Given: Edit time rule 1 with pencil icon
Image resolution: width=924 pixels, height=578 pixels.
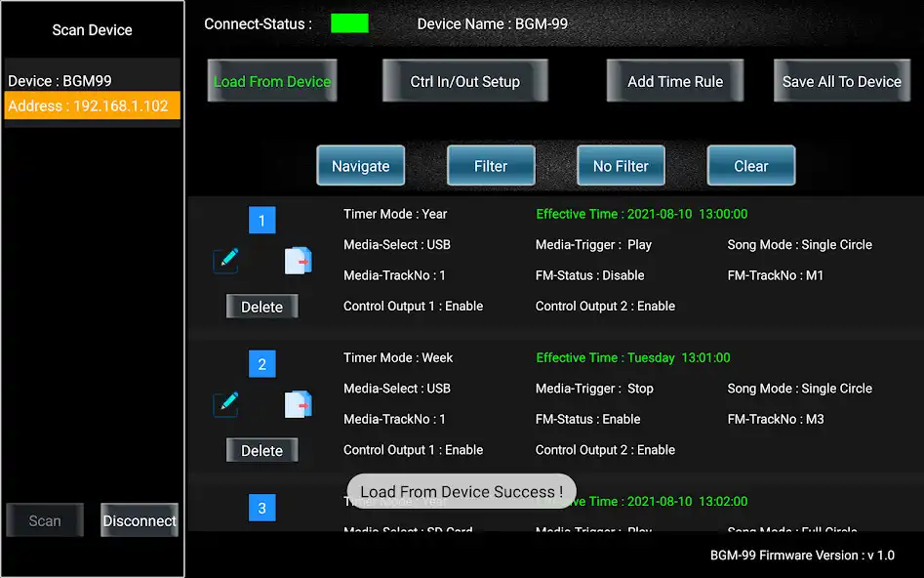Looking at the screenshot, I should (x=225, y=260).
